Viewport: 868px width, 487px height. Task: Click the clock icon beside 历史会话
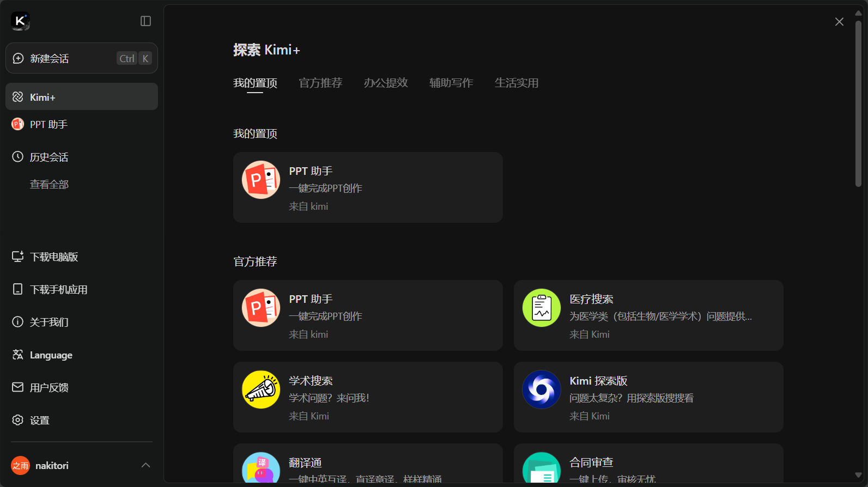point(18,157)
